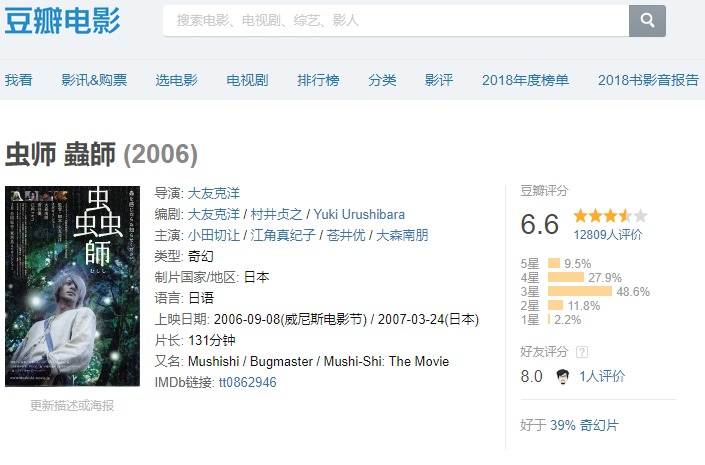Switch to the 电视剧 section
Viewport: 705px width, 465px height.
(247, 80)
